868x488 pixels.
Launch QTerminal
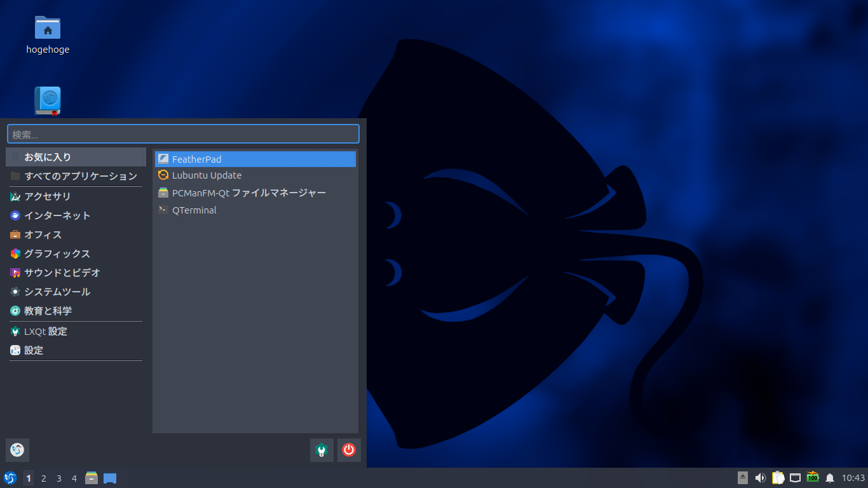pos(255,210)
